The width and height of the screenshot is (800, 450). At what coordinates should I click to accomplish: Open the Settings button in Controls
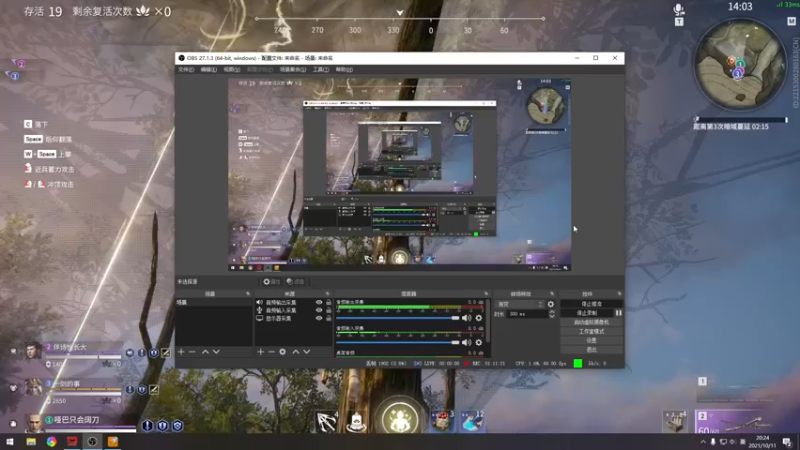(591, 340)
